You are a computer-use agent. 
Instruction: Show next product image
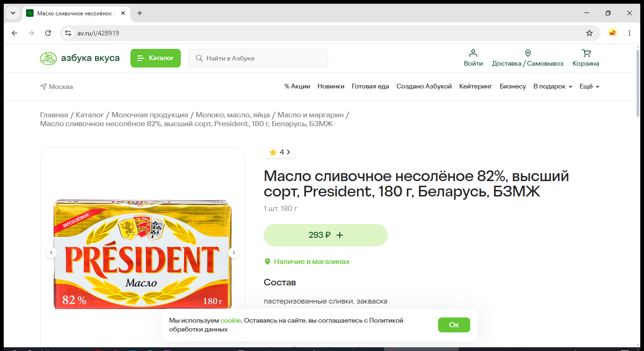234,253
